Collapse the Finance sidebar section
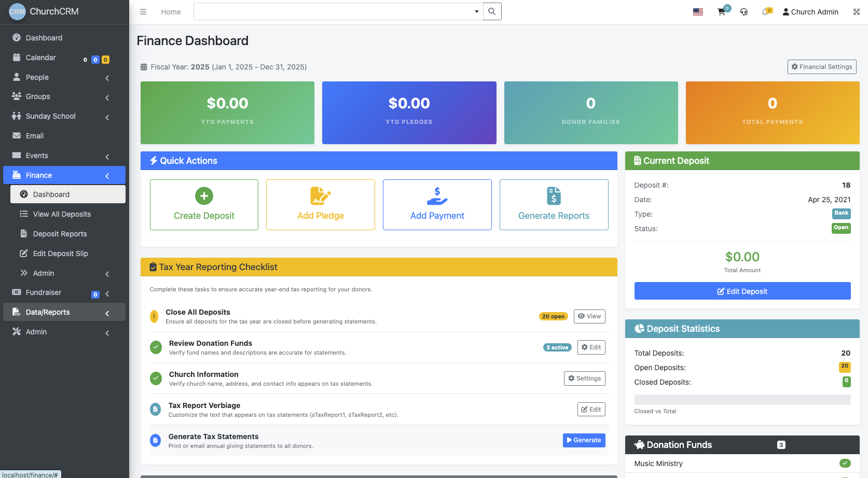Viewport: 868px width, 478px height. tap(107, 176)
